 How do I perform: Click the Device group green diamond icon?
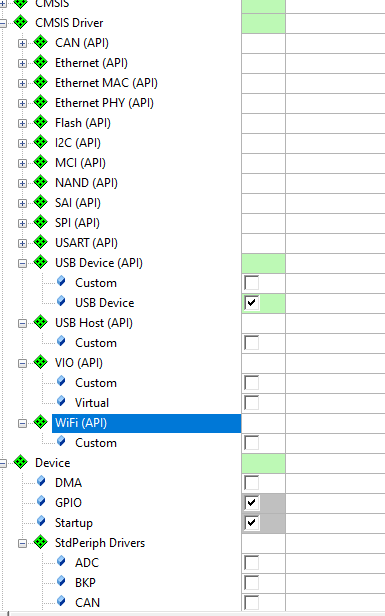pos(20,462)
